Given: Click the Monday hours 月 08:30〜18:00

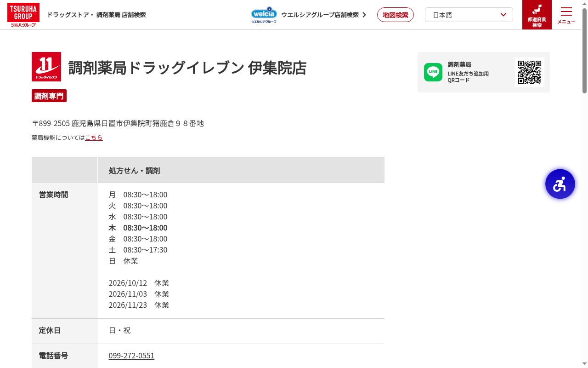Looking at the screenshot, I should coord(138,195).
